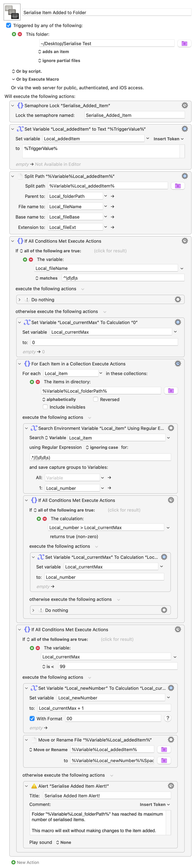
Task: Open gear menu for For Each action
Action: click(x=178, y=364)
